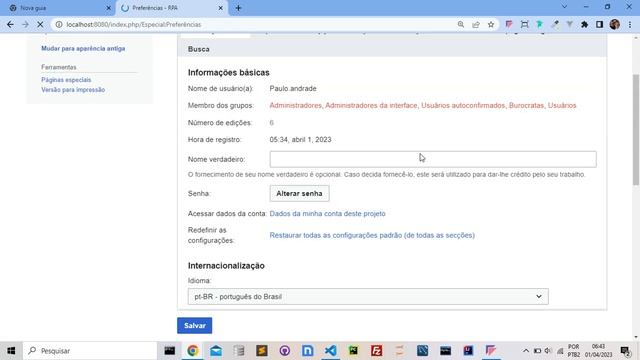Open Sublime Text from the taskbar
The image size is (640, 360).
262,351
